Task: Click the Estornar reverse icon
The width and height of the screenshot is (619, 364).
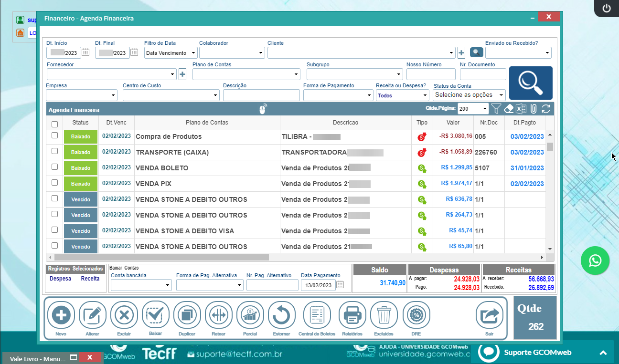Action: pos(282,315)
